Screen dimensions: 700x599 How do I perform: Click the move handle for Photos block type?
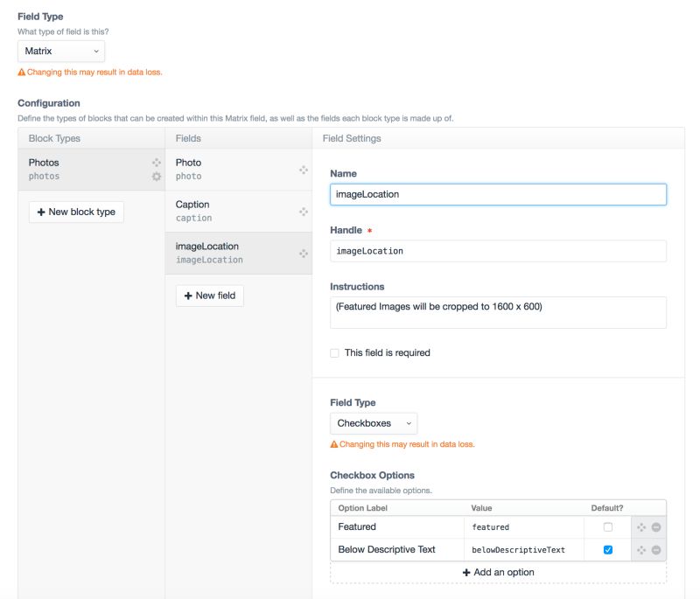pyautogui.click(x=157, y=163)
